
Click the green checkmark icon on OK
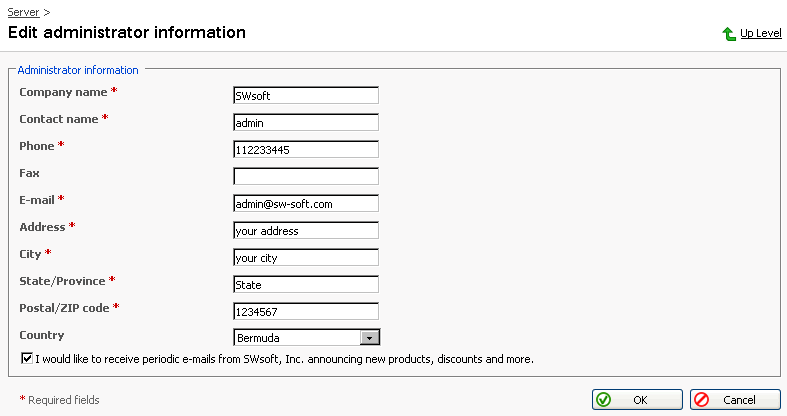[x=603, y=400]
